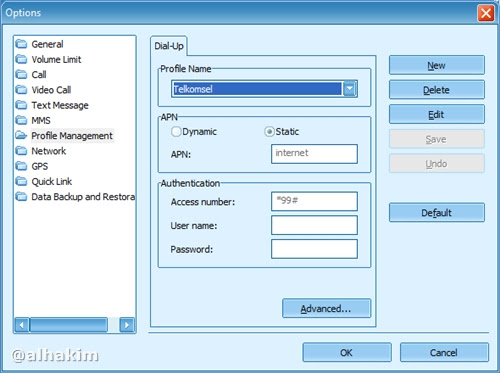Select Text Message category

tap(60, 105)
